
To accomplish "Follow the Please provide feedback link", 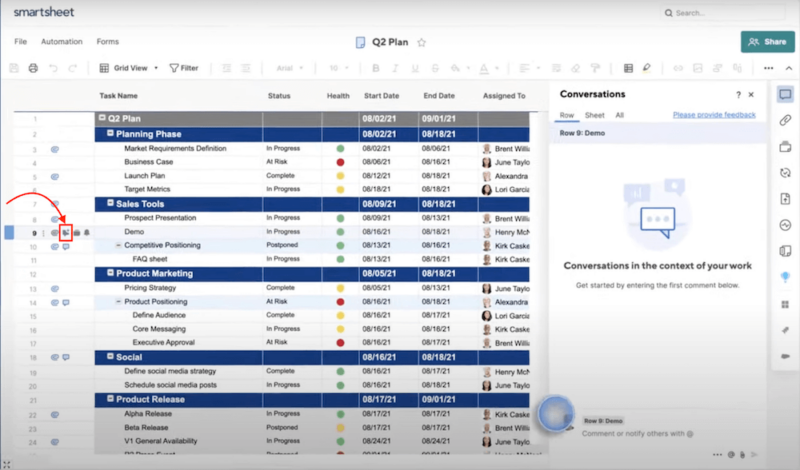I will pyautogui.click(x=714, y=115).
